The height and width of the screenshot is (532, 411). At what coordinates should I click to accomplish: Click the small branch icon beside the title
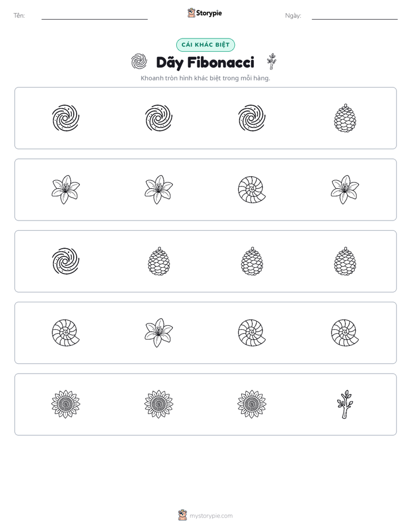point(271,62)
